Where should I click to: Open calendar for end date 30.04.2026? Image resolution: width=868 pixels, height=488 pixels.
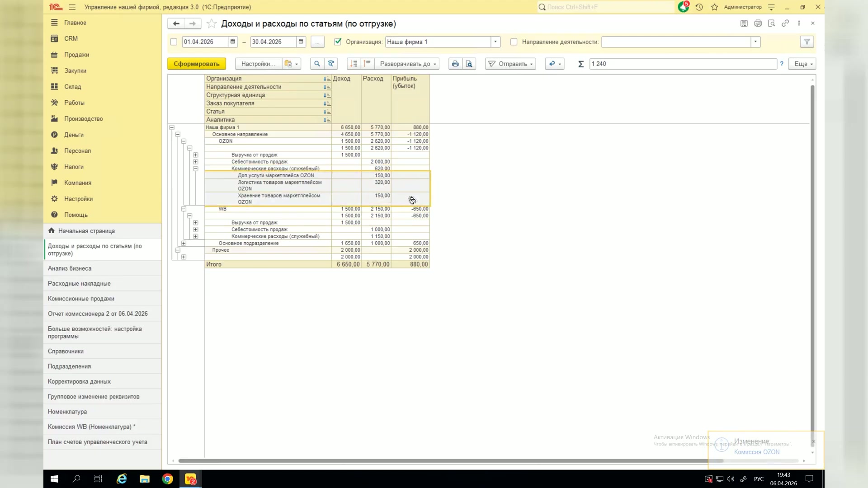click(x=301, y=42)
